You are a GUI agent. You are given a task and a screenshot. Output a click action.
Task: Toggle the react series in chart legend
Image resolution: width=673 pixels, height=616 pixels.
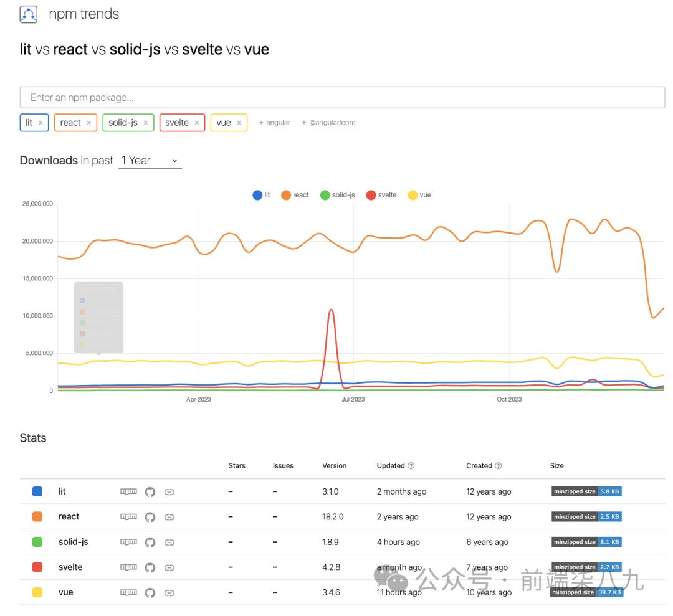(x=295, y=195)
